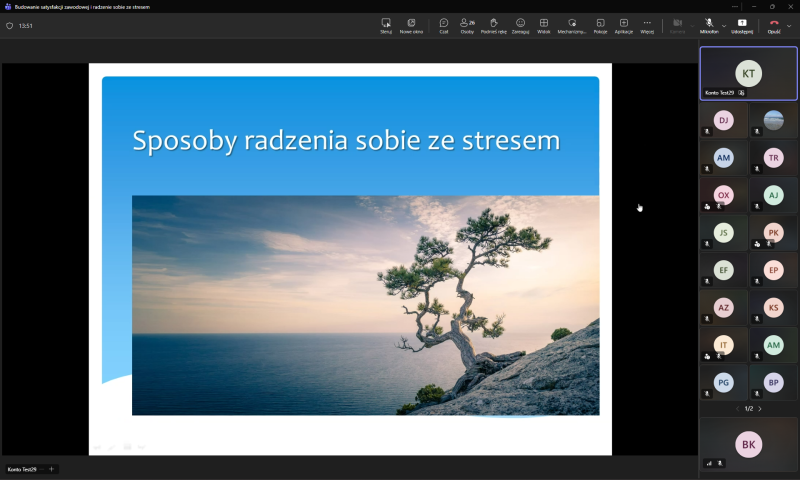Screen dimensions: 800x480
Task: Toggle the Kamera on or off
Action: tap(677, 25)
